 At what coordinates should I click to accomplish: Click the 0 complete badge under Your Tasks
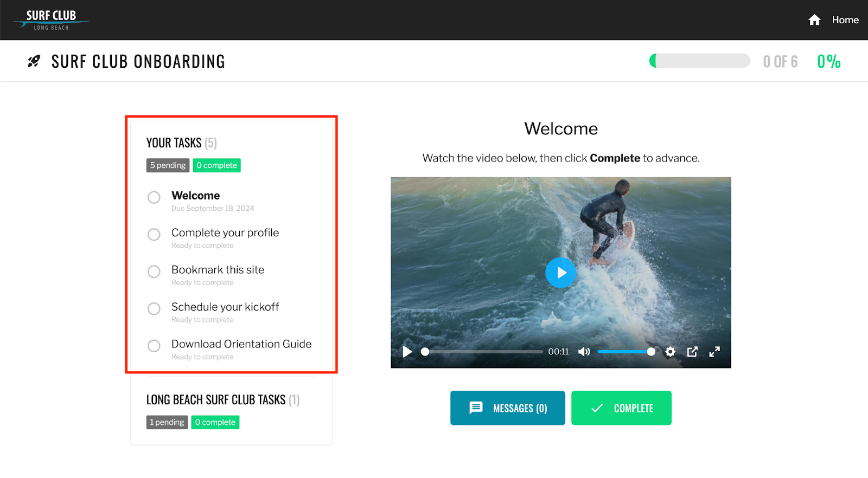(x=216, y=165)
